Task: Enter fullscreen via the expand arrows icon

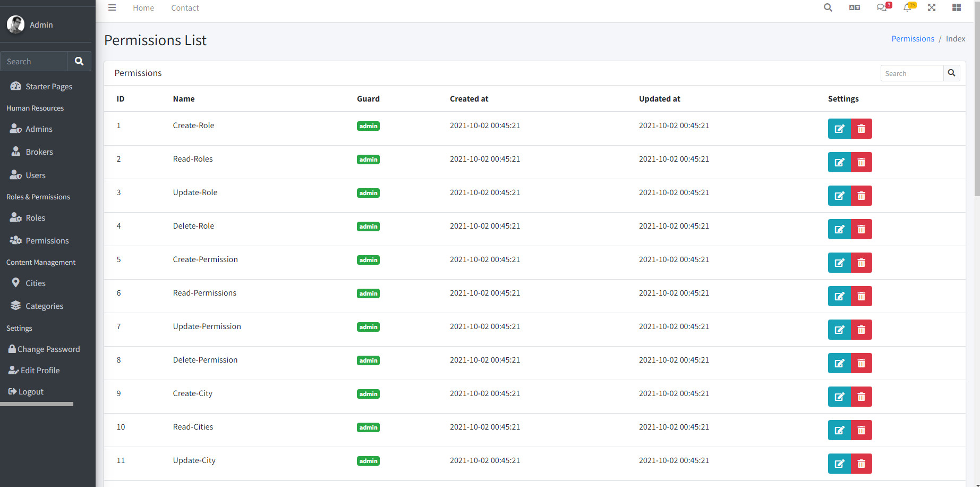Action: tap(932, 7)
